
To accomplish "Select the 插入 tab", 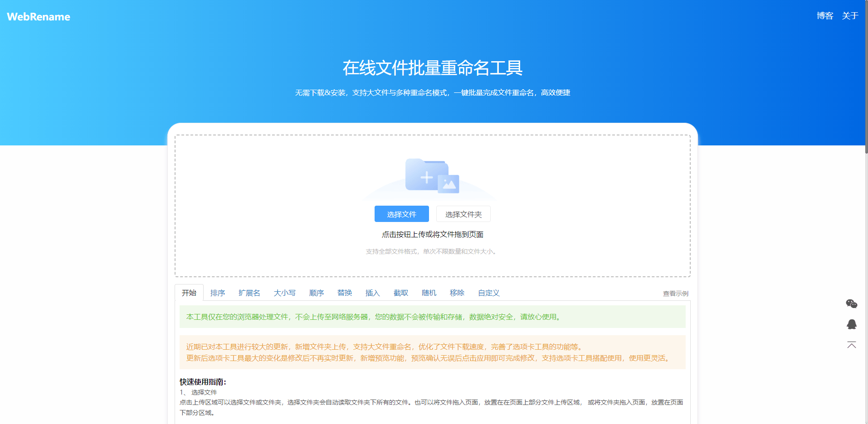I will (x=372, y=293).
